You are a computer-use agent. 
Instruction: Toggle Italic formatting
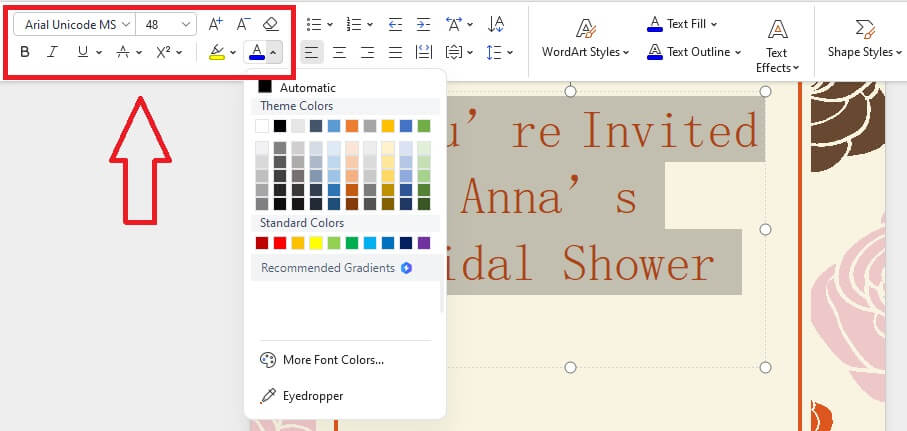pyautogui.click(x=53, y=52)
